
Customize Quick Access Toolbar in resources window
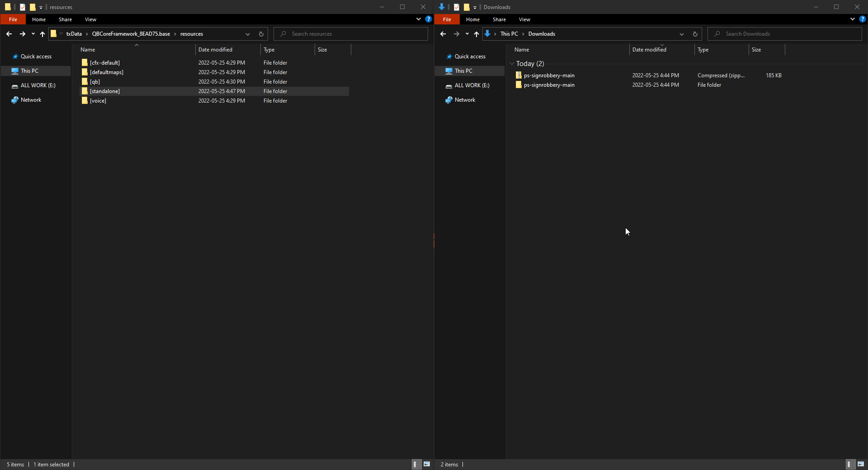(x=41, y=7)
